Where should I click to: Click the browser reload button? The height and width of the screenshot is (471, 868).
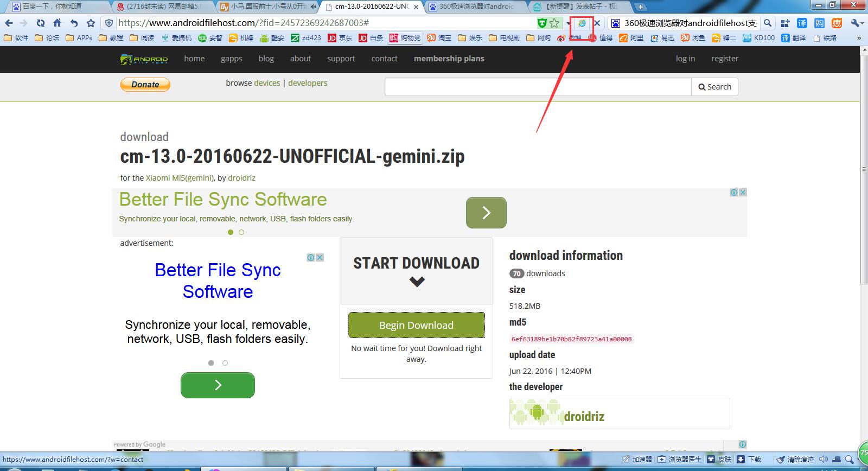(41, 23)
